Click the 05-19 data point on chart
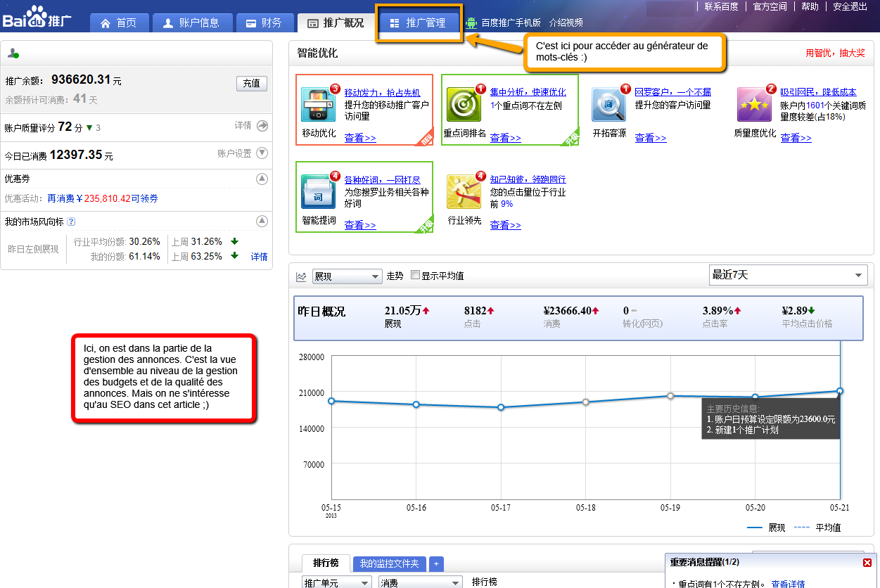The image size is (880, 588). [670, 396]
